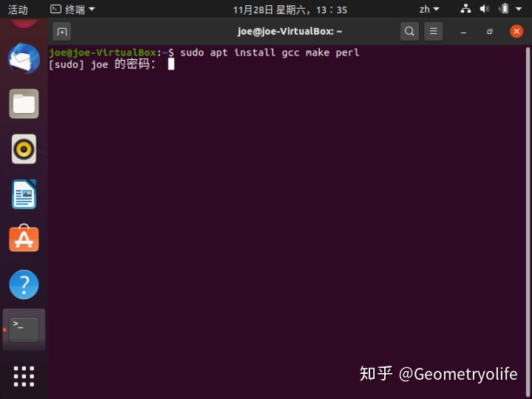The height and width of the screenshot is (399, 532).
Task: Expand the 终端 application menu
Action: click(x=72, y=10)
